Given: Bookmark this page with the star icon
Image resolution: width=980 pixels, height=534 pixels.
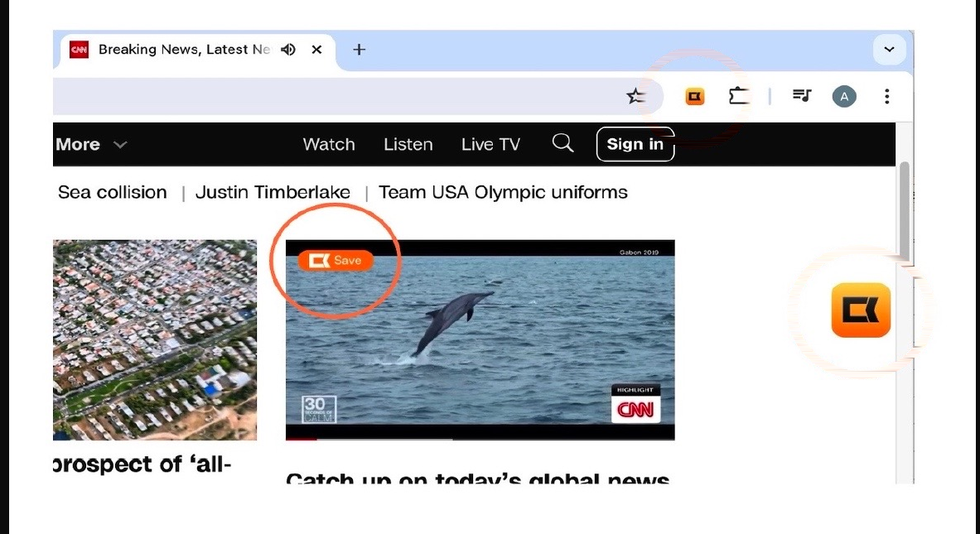Looking at the screenshot, I should (635, 96).
